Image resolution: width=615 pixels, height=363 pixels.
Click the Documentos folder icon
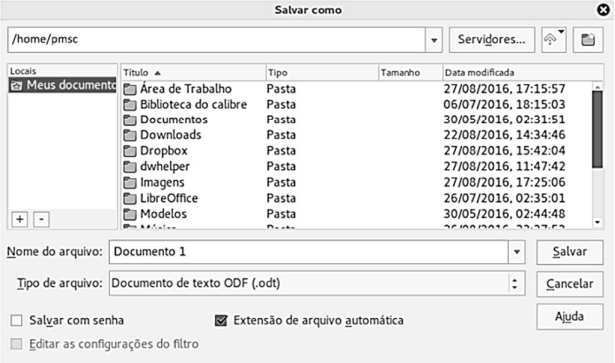(130, 120)
